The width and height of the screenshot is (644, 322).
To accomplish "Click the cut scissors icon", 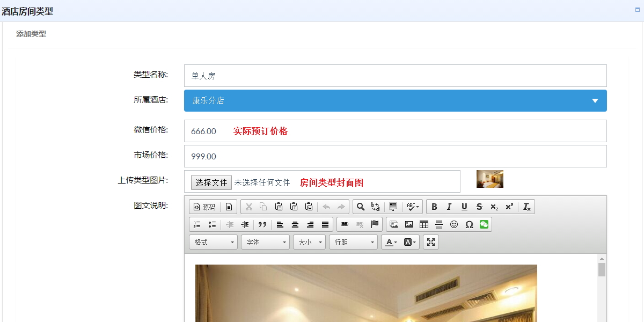I will pos(248,207).
